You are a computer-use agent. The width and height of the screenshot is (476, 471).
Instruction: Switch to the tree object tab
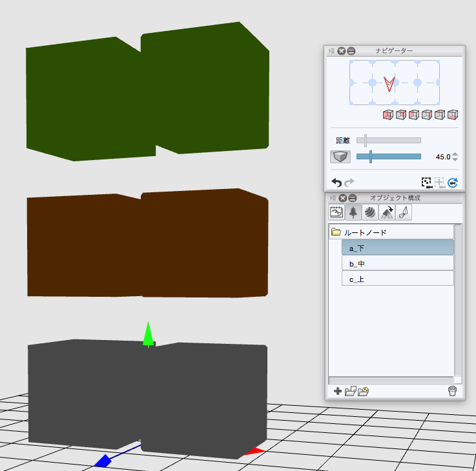pos(353,212)
